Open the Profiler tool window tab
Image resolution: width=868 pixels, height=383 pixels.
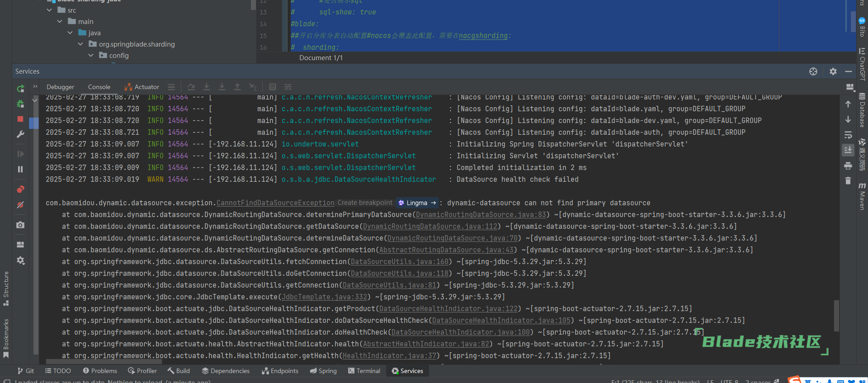pyautogui.click(x=142, y=371)
